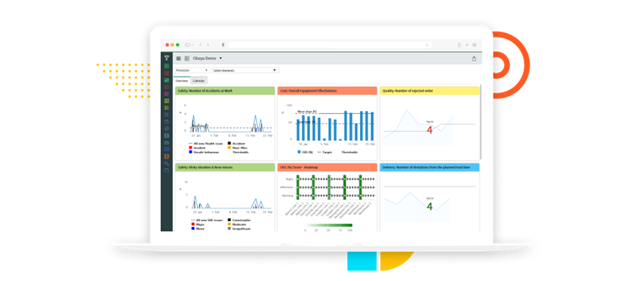Toggle the Catastrophic legend entry
Viewport: 644px width, 281px height.
[x=239, y=220]
